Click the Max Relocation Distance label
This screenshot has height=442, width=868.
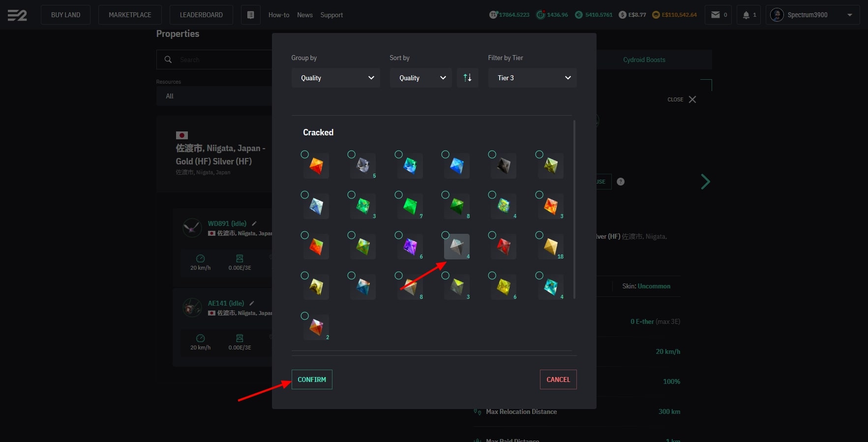click(521, 411)
